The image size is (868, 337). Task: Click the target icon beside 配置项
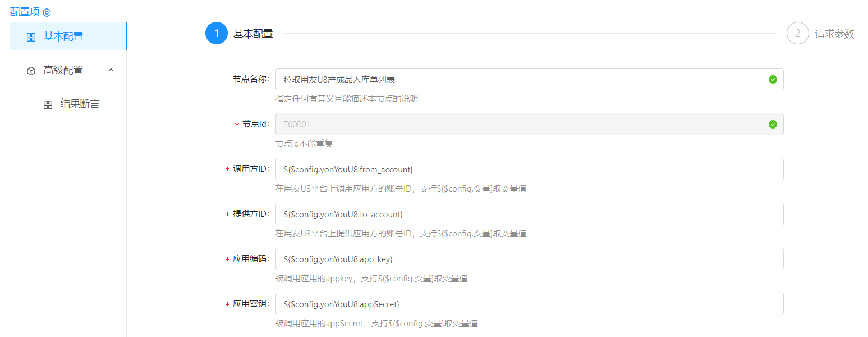click(47, 12)
